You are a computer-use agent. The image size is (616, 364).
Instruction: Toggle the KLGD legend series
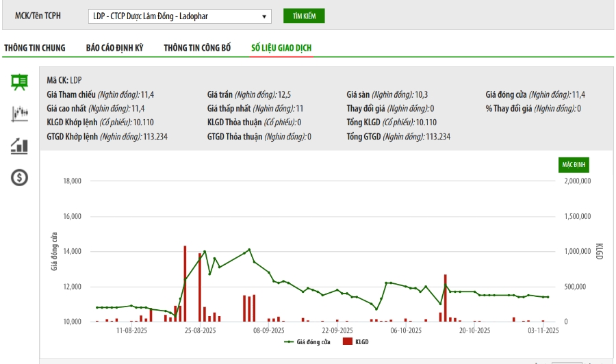(x=362, y=341)
